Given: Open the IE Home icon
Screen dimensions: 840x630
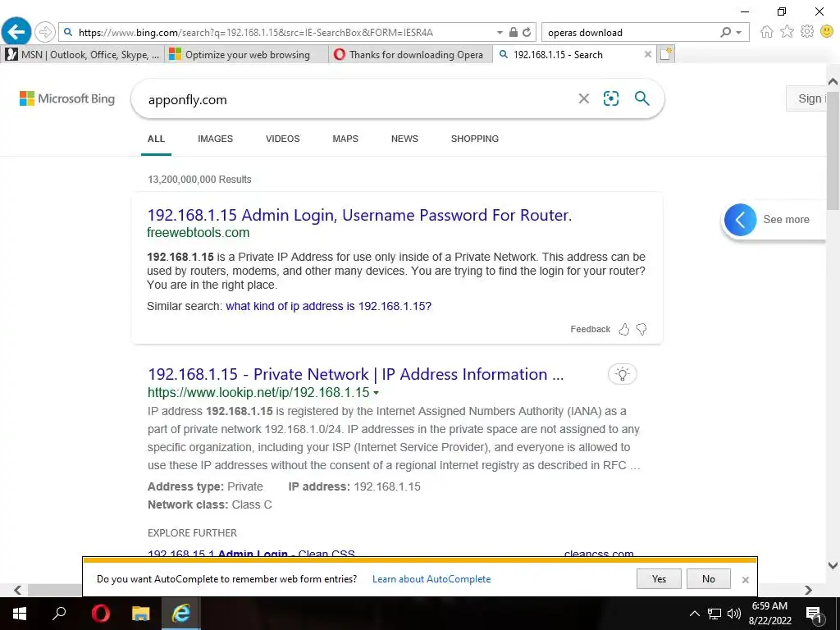Looking at the screenshot, I should pyautogui.click(x=767, y=32).
